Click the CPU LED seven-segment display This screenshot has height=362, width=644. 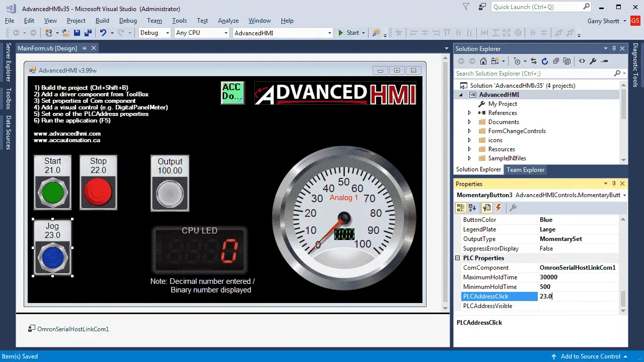(199, 250)
